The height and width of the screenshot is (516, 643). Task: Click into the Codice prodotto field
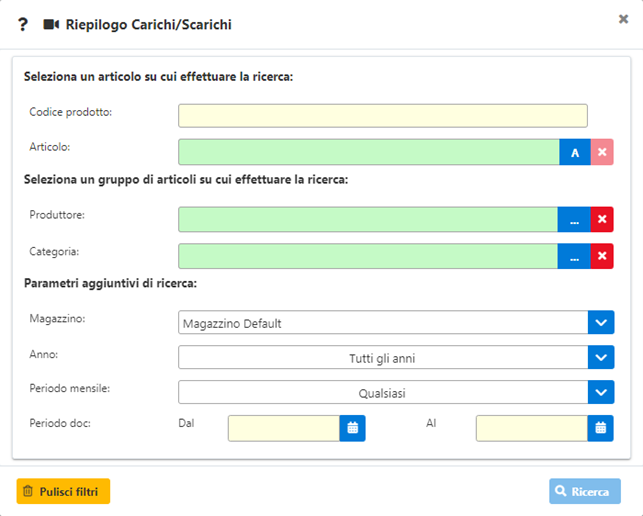click(x=382, y=116)
